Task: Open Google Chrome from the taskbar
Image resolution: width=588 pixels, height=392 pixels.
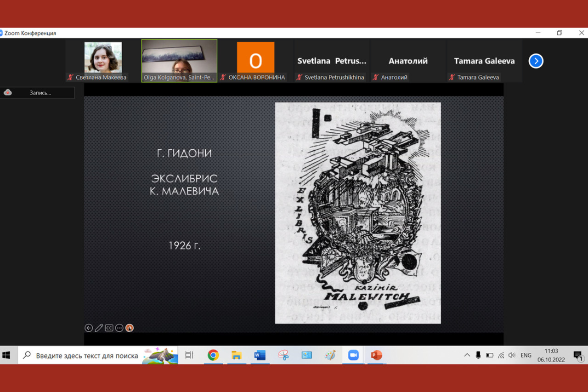Action: pos(213,355)
